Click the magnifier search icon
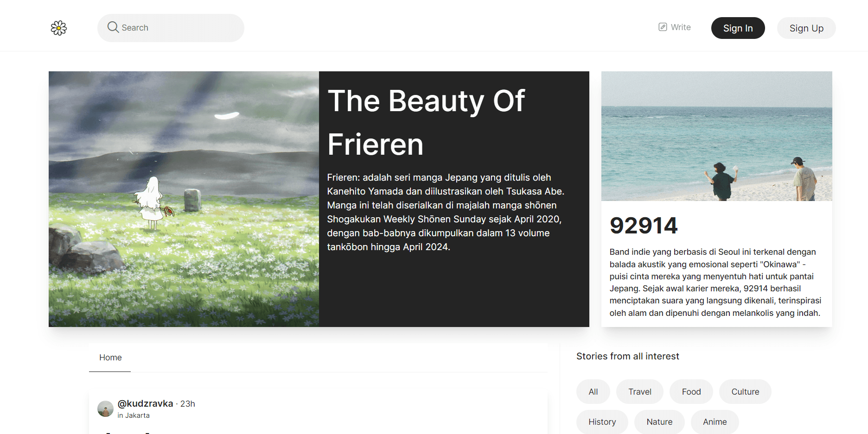Viewport: 868px width, 434px height. 113,27
